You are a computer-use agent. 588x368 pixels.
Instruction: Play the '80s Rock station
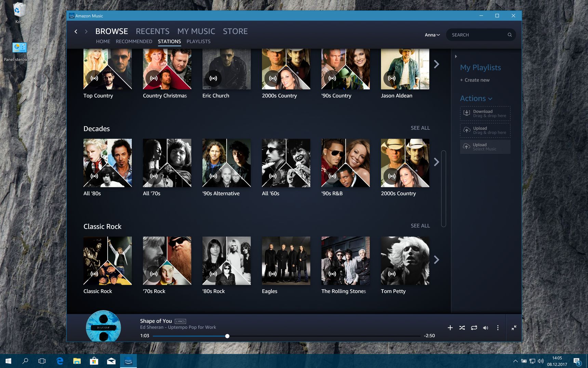coord(213,274)
